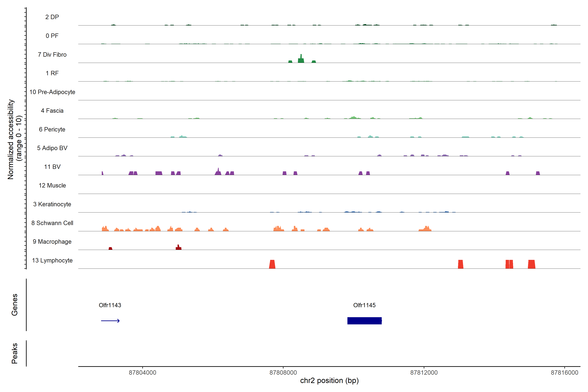Click the 2 DP track label
This screenshot has width=588, height=392.
[x=52, y=17]
